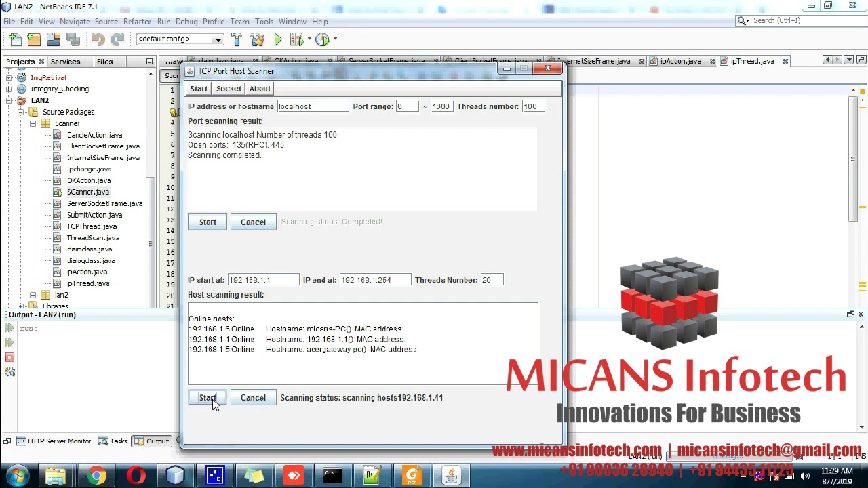Minimize the Projects panel group
The width and height of the screenshot is (868, 488).
149,62
